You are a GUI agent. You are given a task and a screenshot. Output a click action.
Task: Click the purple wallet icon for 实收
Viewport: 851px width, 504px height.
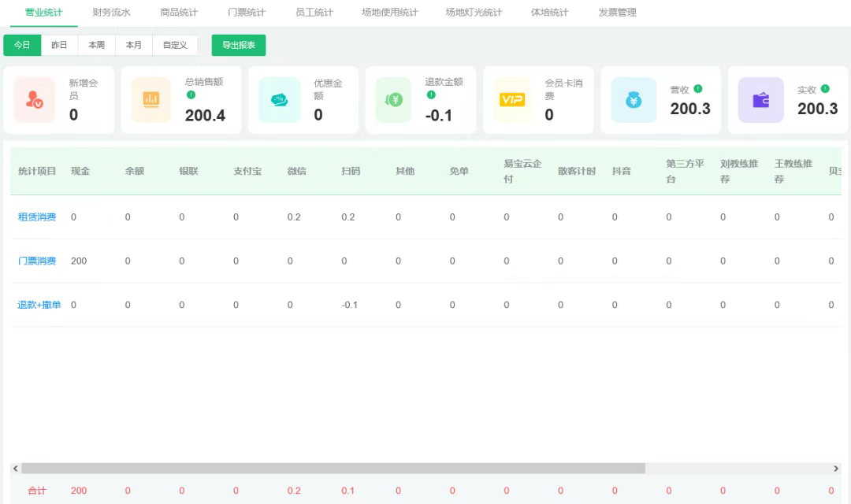(760, 100)
